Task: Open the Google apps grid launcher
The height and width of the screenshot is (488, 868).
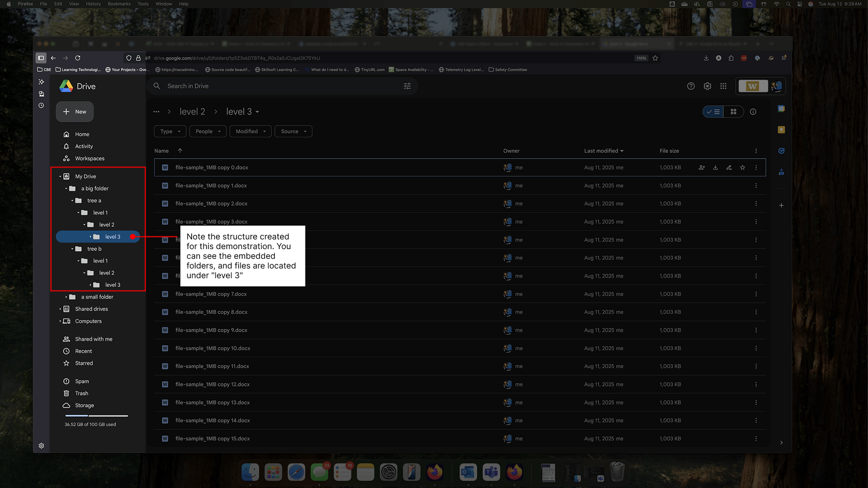Action: coord(723,86)
